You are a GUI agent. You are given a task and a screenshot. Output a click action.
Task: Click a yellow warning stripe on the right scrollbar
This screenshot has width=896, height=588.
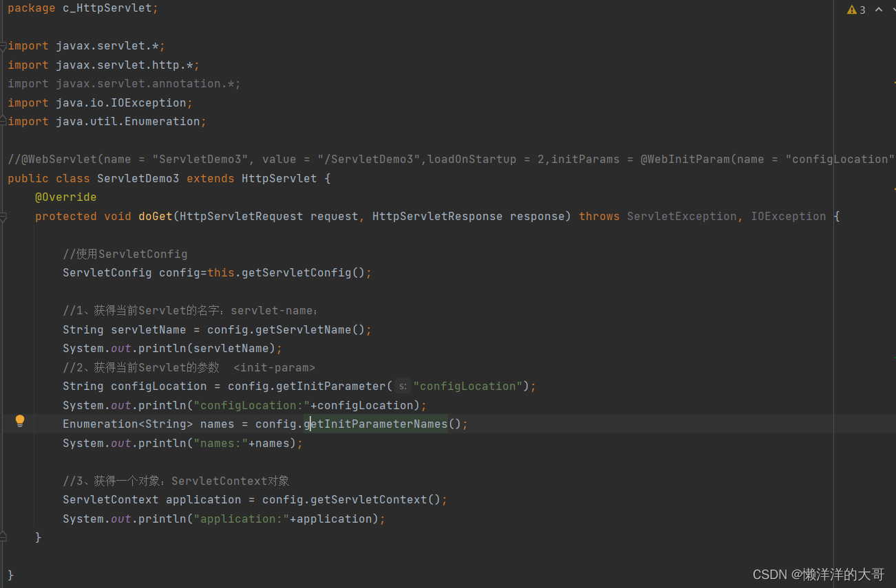893,83
